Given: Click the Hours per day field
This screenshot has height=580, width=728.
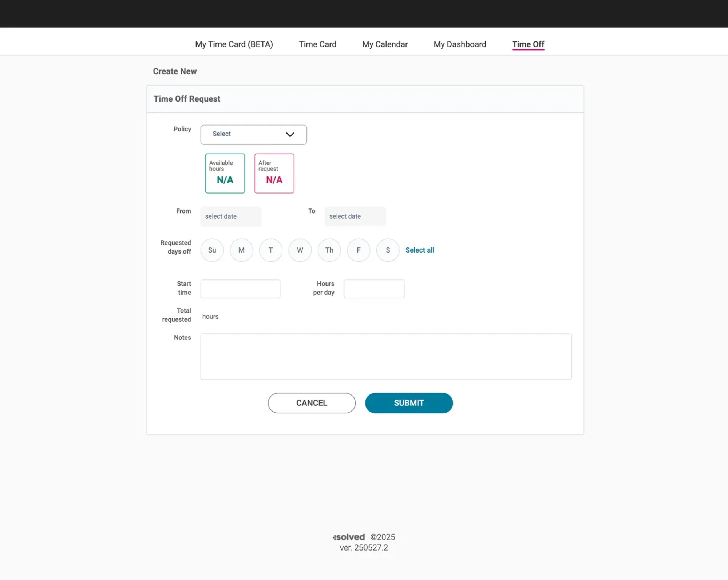Looking at the screenshot, I should point(374,289).
